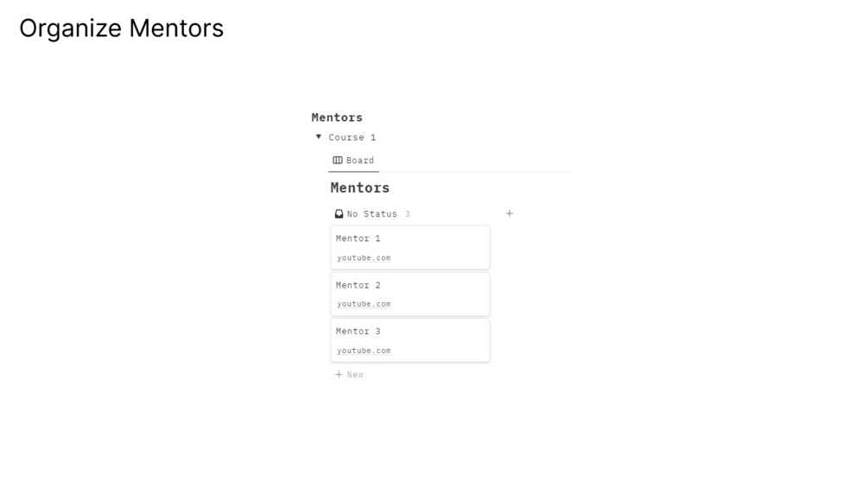Open the Mentor 1 card
Image resolution: width=868 pixels, height=488 pixels.
pos(432,247)
